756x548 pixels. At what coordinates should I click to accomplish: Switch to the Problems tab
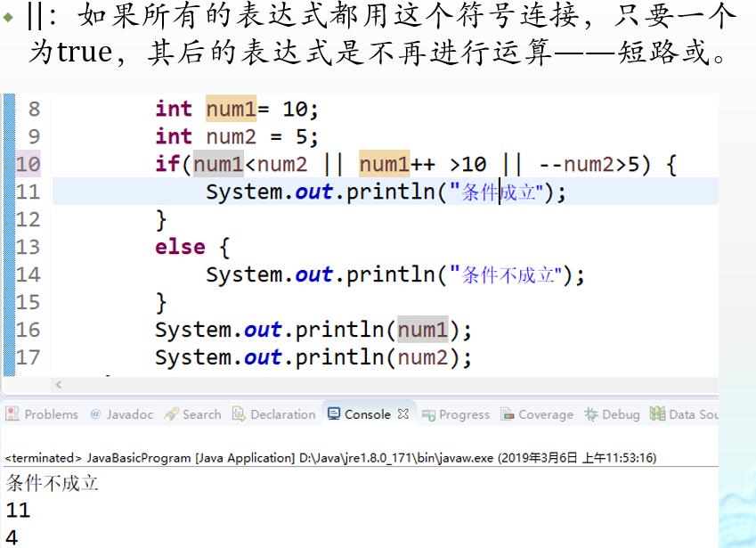point(42,414)
